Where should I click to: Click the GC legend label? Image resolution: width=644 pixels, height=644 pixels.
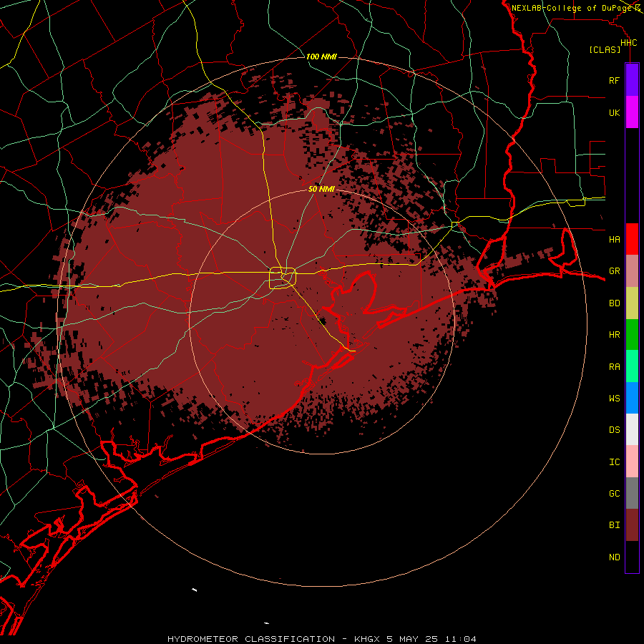615,494
